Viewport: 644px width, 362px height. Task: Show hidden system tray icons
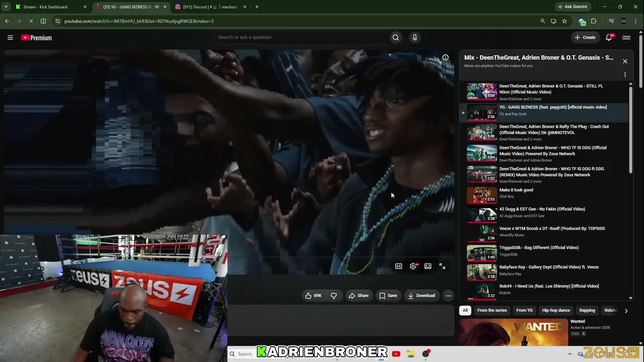pyautogui.click(x=570, y=354)
